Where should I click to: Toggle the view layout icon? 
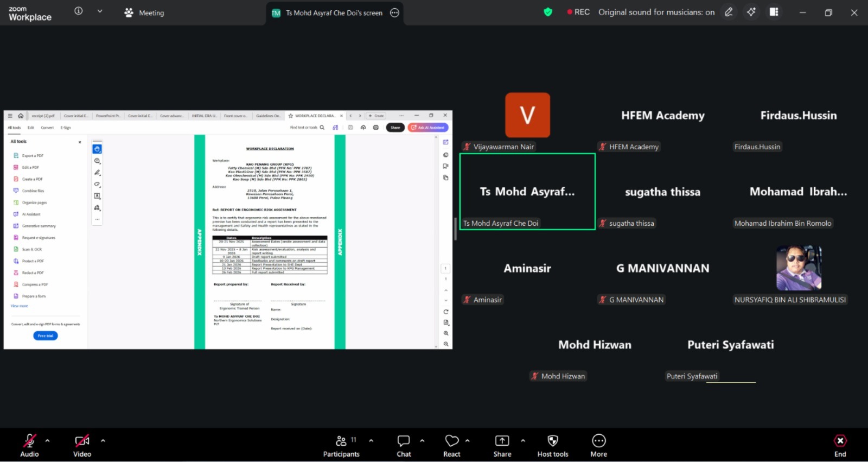point(774,12)
